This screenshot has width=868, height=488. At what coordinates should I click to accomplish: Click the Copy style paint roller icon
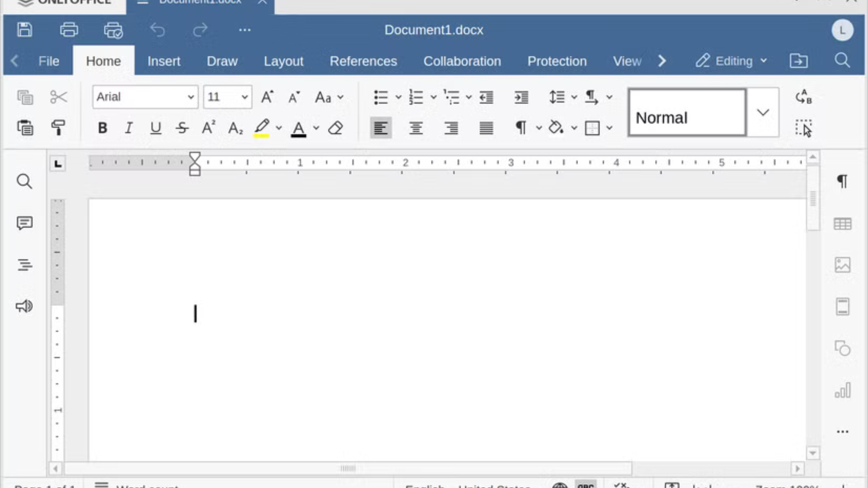pos(58,128)
